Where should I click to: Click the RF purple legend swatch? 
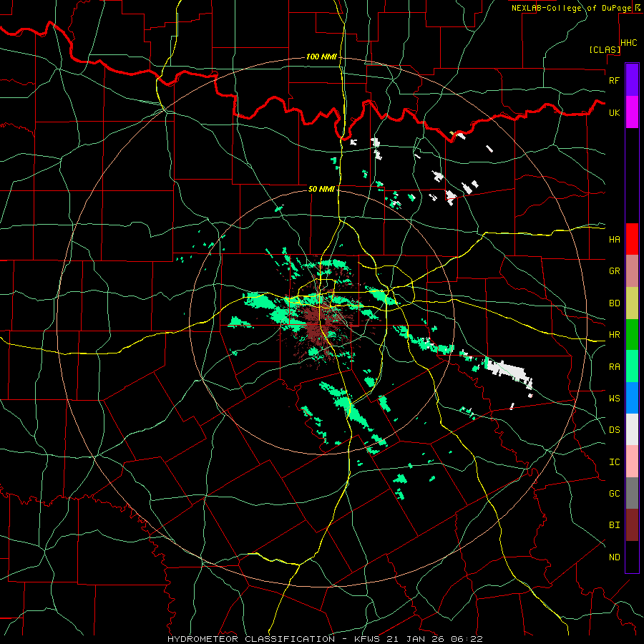[632, 79]
